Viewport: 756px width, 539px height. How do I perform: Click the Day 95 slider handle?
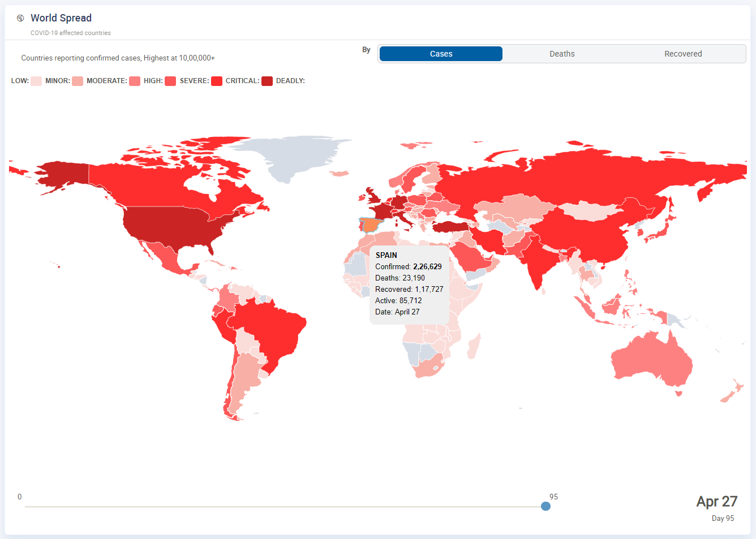click(x=545, y=506)
